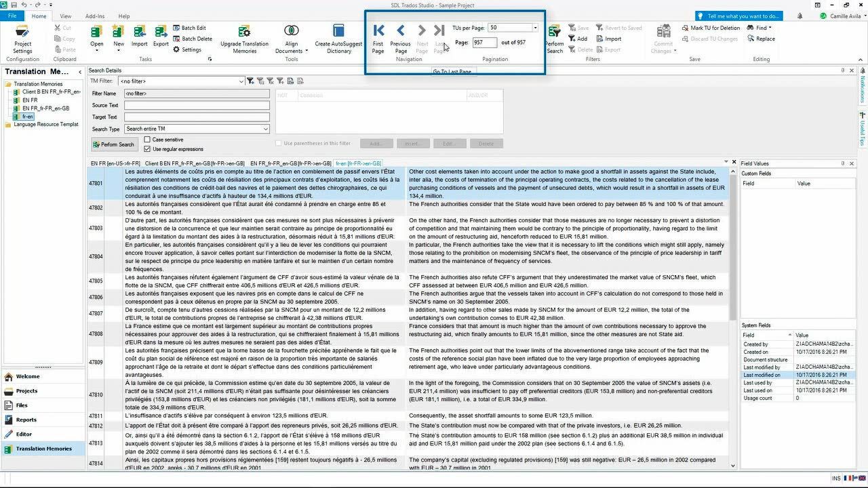The image size is (868, 488).
Task: Click the Align Documents icon
Action: coord(291,31)
